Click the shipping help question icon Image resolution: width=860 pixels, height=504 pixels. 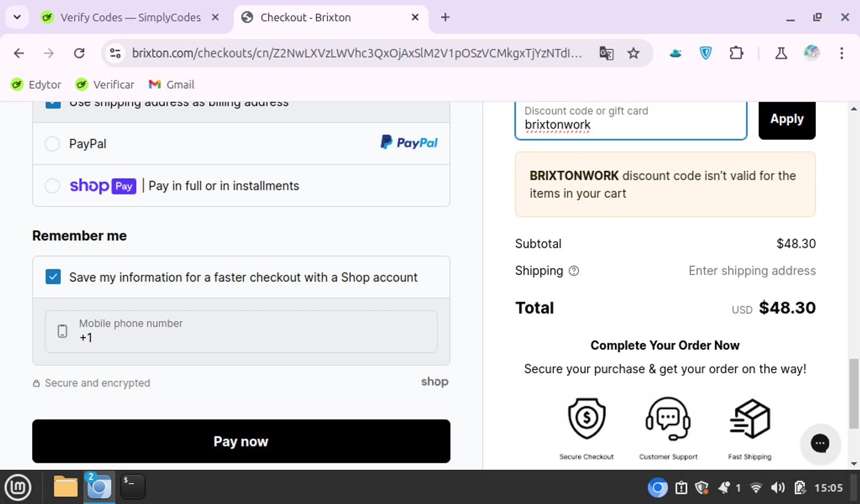click(574, 271)
